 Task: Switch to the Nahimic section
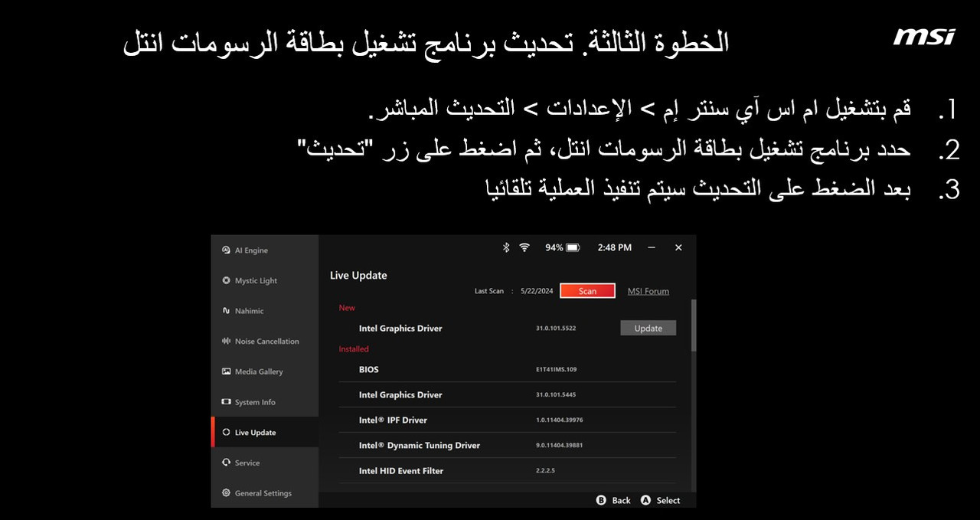pos(265,311)
